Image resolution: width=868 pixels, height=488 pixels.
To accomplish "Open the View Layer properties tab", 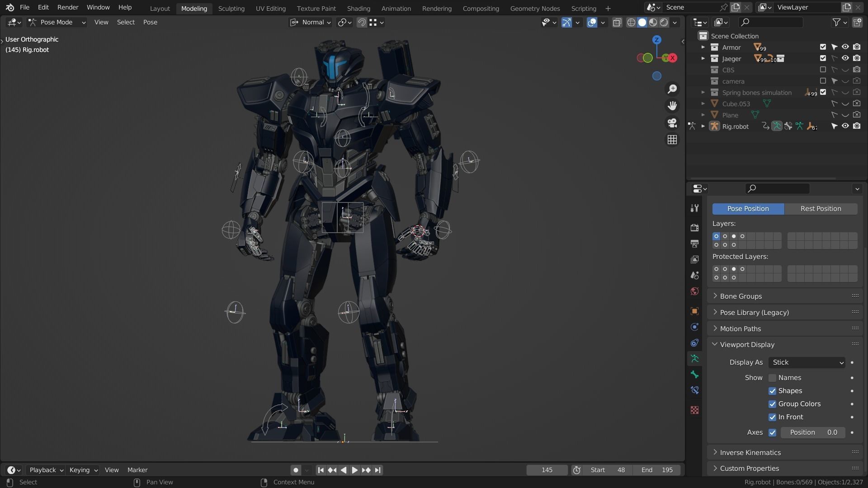I will (695, 259).
